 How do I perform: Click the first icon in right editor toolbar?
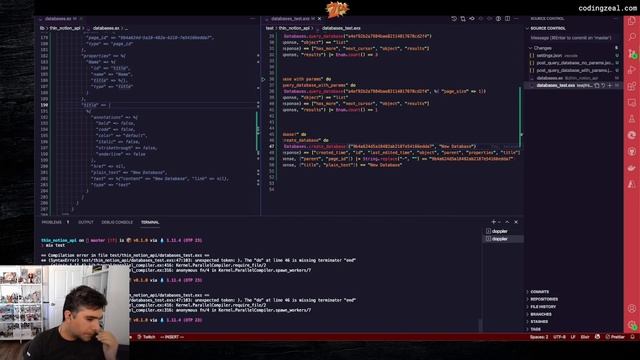tap(454, 19)
